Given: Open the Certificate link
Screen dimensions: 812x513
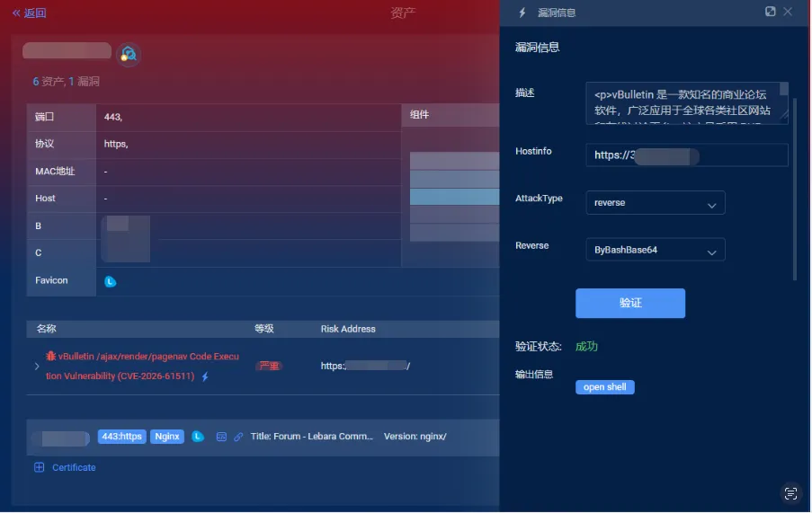Looking at the screenshot, I should click(74, 467).
